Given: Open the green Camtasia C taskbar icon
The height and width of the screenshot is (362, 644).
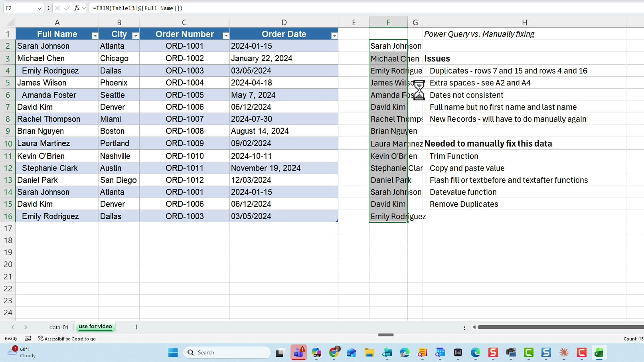Looking at the screenshot, I should pos(529,353).
